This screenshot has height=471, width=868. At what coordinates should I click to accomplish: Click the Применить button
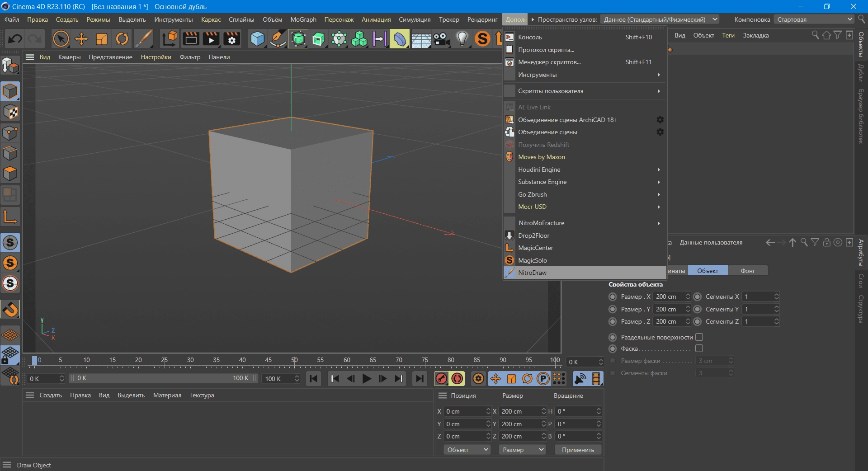(578, 450)
